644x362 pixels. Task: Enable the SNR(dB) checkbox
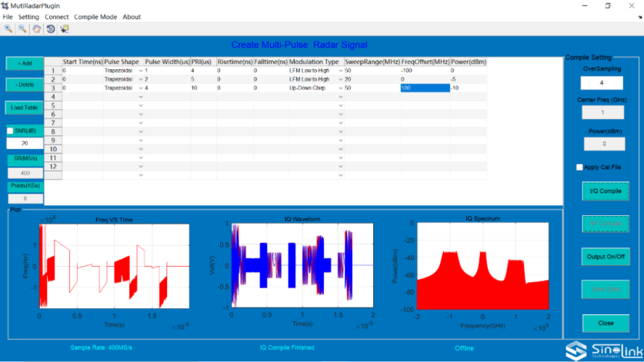(11, 131)
